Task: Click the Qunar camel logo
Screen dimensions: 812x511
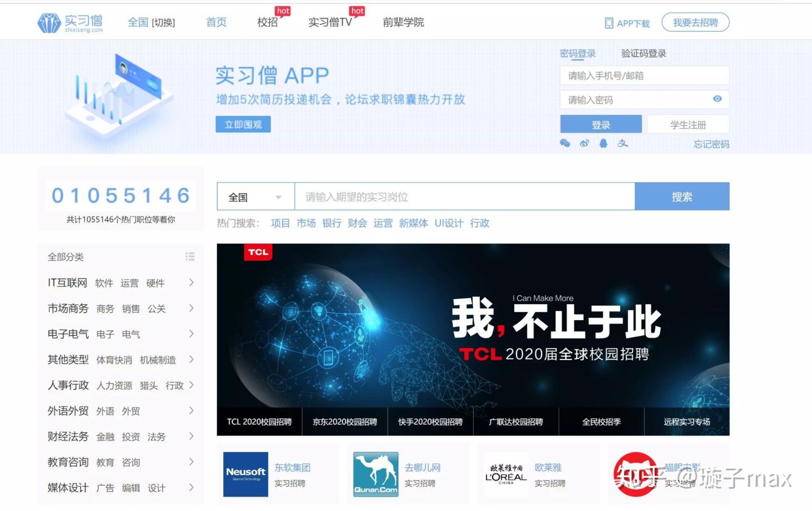Action: coord(375,474)
